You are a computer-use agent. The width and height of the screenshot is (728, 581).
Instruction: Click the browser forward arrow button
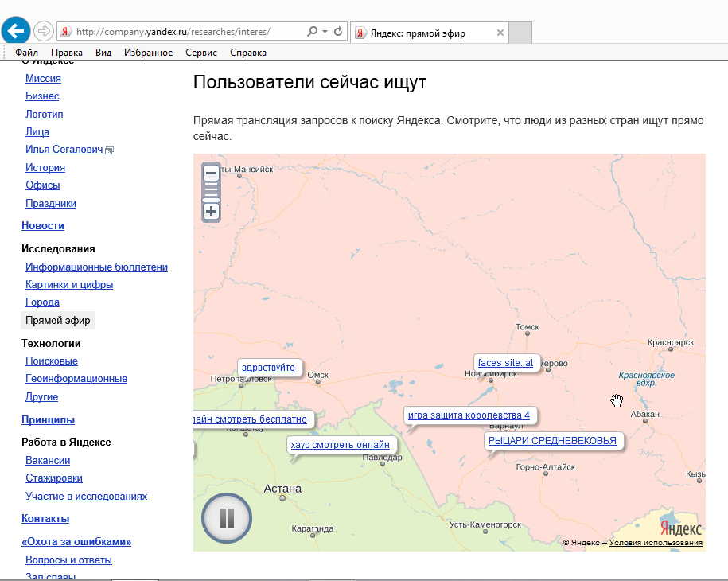point(43,31)
